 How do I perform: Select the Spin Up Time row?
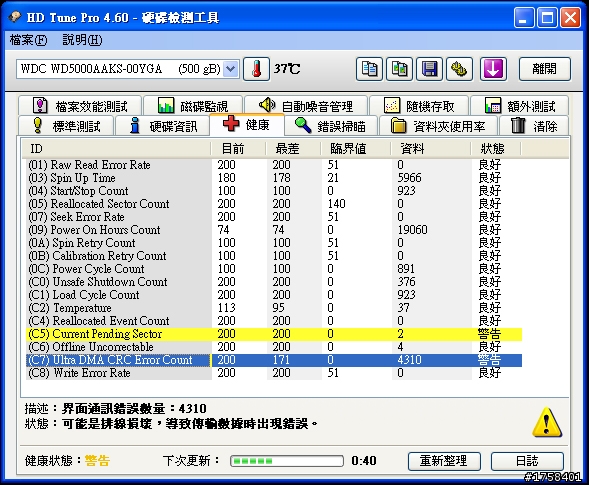point(273,178)
